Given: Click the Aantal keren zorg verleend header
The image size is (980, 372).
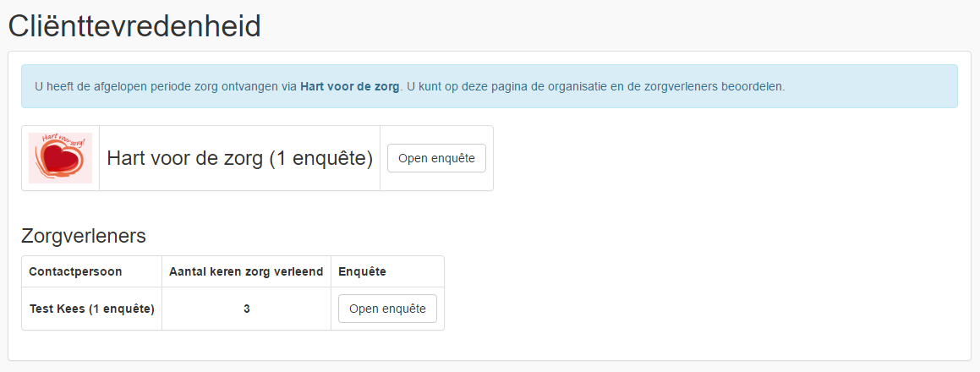Looking at the screenshot, I should (x=246, y=271).
